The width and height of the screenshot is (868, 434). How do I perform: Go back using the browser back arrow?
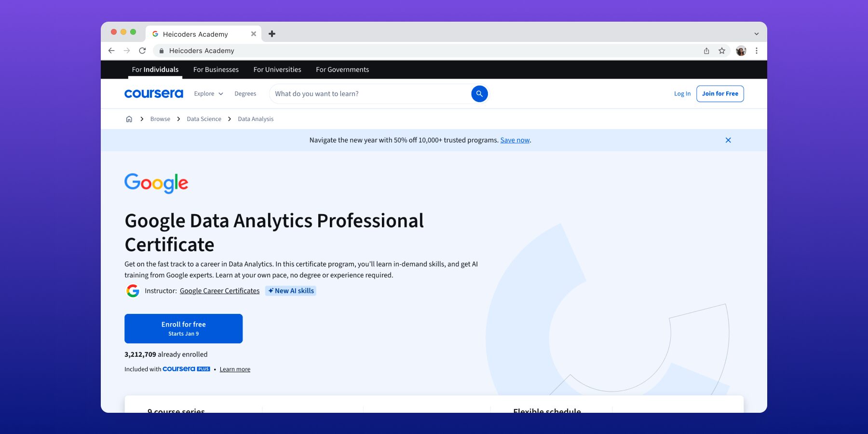pyautogui.click(x=111, y=51)
